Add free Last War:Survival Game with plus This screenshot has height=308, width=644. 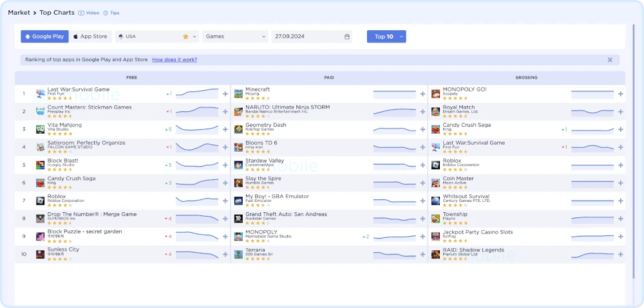click(x=225, y=94)
